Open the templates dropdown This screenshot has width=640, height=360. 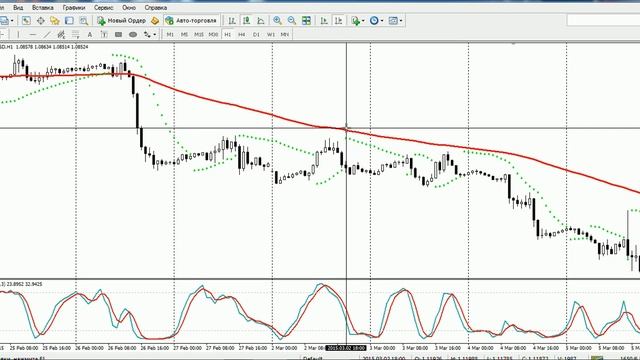395,20
